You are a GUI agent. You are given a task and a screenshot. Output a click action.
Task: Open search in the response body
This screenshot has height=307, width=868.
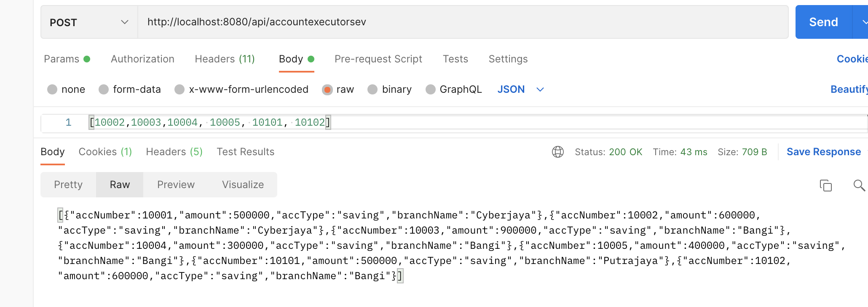point(859,185)
